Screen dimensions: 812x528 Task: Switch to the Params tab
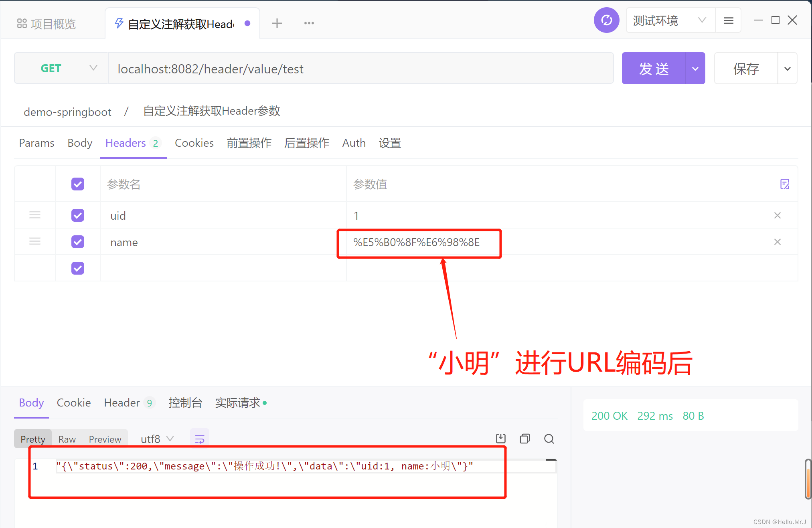[x=36, y=143]
